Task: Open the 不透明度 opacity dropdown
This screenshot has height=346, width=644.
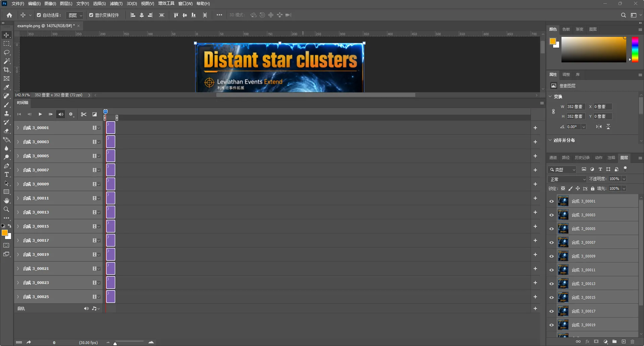Action: pyautogui.click(x=624, y=179)
